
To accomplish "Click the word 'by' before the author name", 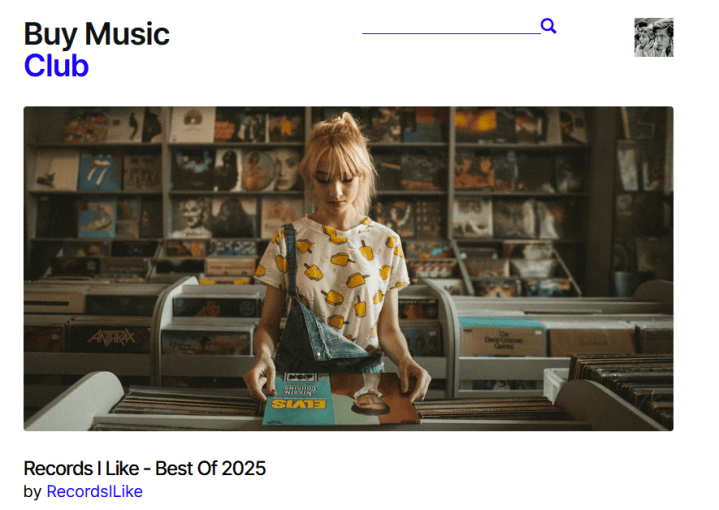I will [x=32, y=492].
